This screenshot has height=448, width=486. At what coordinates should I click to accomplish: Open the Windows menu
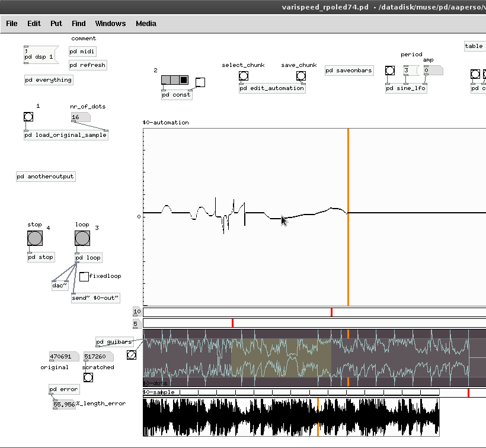point(111,24)
